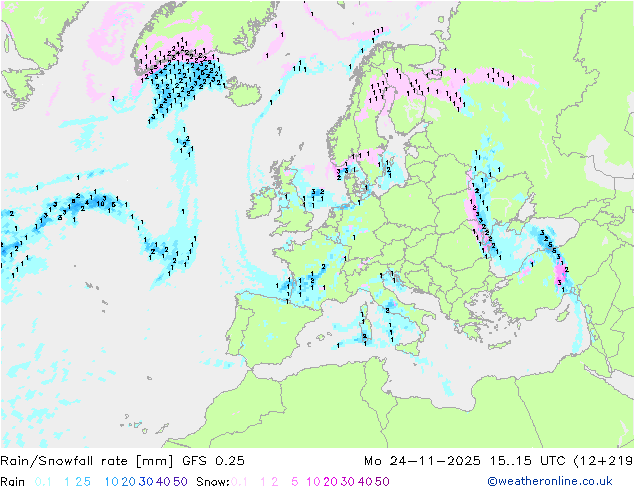
Task: Select the Rain 20 legend color value
Action: 129,482
